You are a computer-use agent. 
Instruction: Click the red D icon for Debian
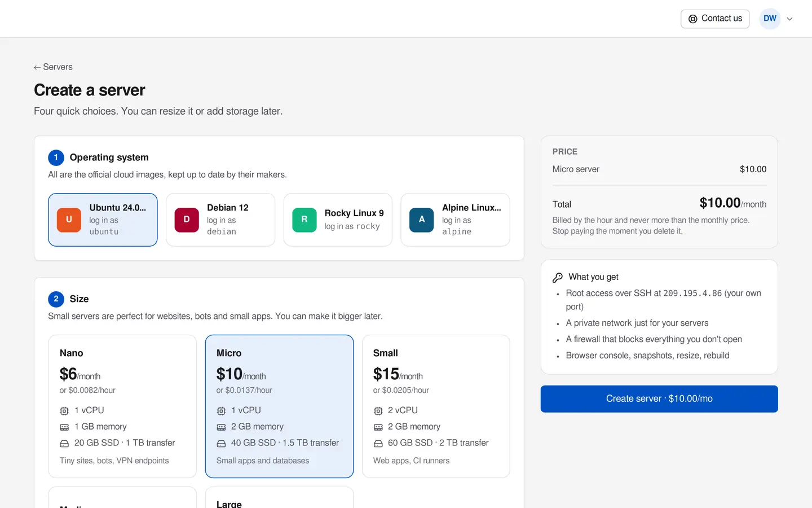(x=187, y=220)
